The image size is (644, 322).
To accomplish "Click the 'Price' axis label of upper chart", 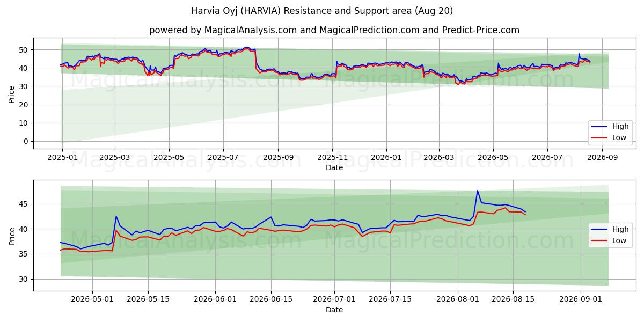I will (12, 93).
